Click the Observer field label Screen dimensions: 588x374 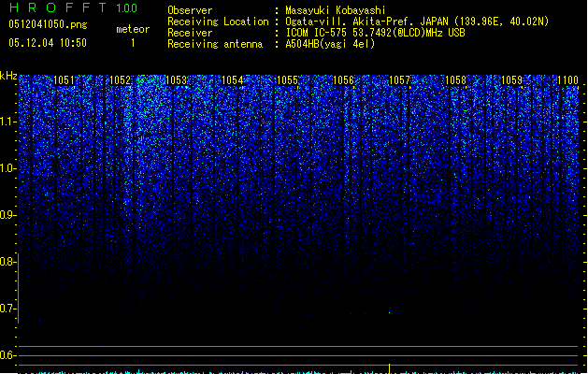tap(190, 10)
